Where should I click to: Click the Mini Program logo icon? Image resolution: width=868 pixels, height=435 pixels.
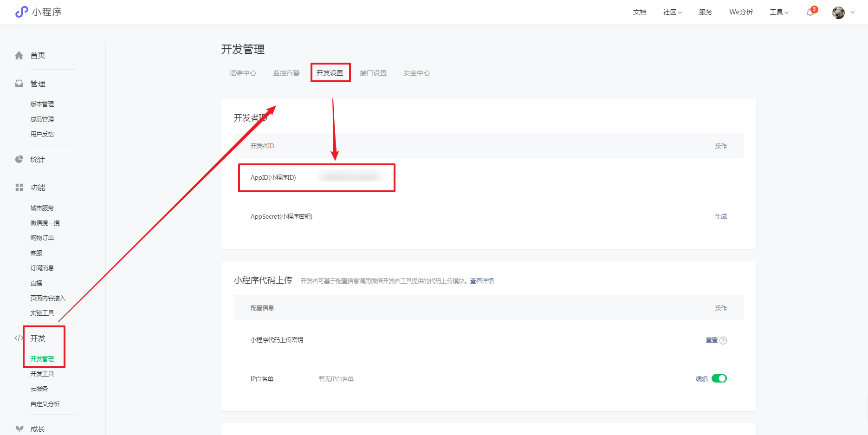click(x=21, y=12)
